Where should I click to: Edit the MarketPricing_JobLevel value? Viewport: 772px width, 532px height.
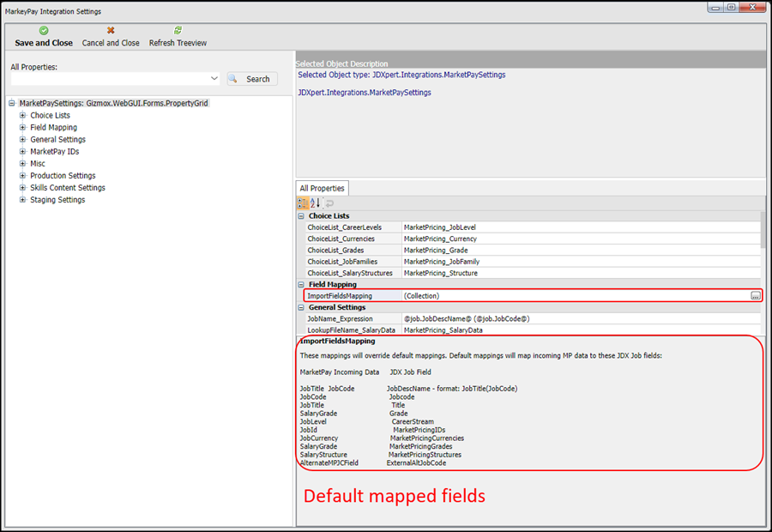[x=581, y=227]
